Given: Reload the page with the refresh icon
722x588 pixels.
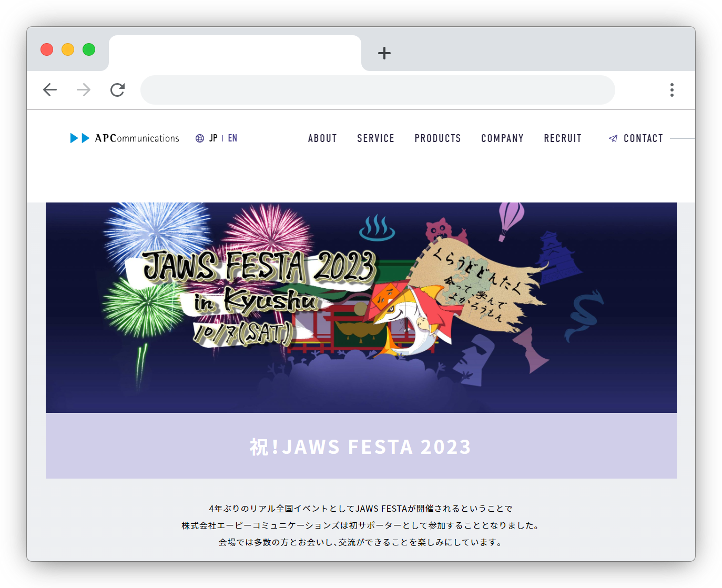Looking at the screenshot, I should coord(117,90).
